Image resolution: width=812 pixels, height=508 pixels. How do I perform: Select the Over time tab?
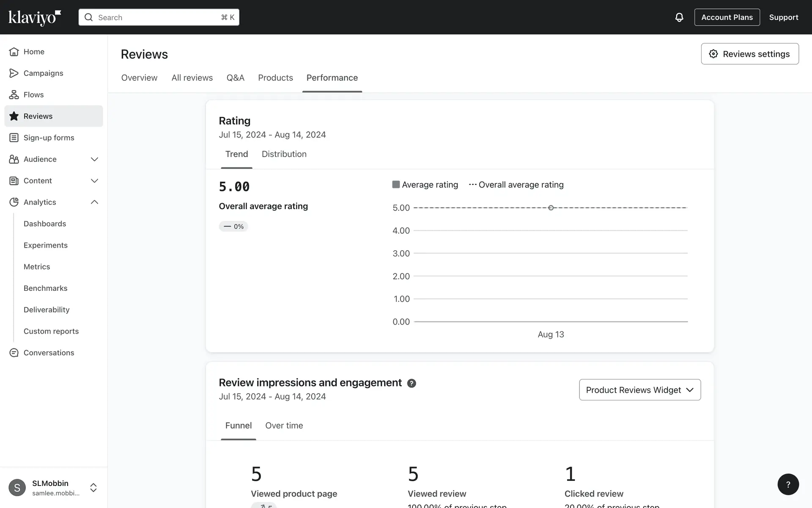pos(284,425)
